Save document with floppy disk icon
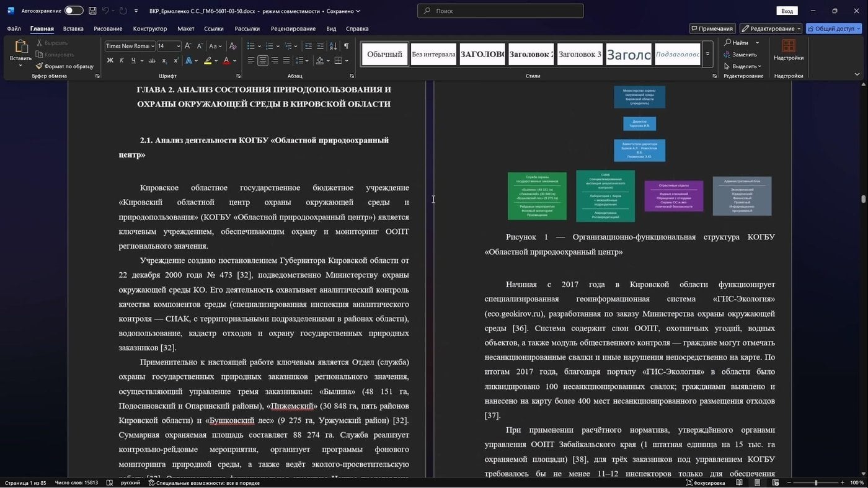Screen dimensions: 868x488 point(92,11)
